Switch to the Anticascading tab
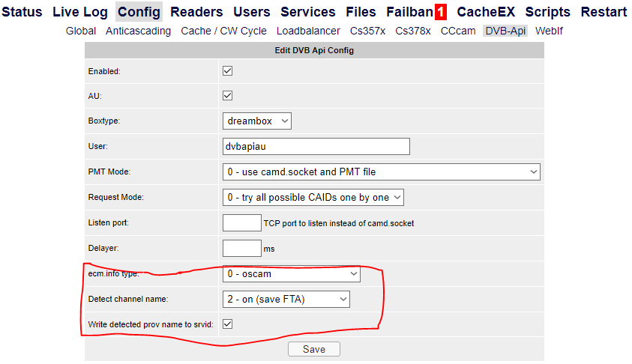Image resolution: width=632 pixels, height=364 pixels. (138, 31)
